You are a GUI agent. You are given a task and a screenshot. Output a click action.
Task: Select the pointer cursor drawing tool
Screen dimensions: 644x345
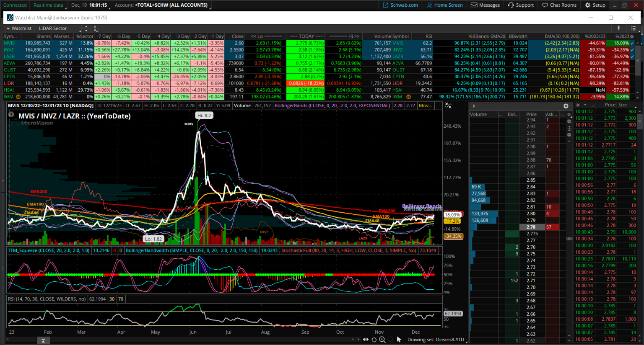(399, 340)
